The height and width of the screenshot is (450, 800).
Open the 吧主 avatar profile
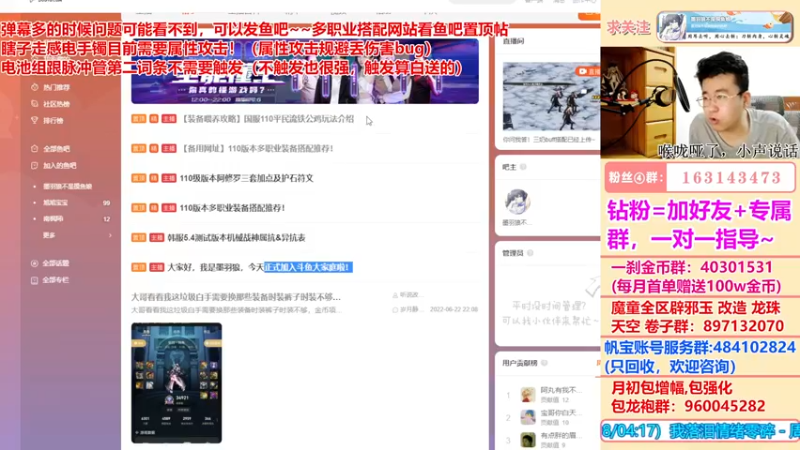517,201
